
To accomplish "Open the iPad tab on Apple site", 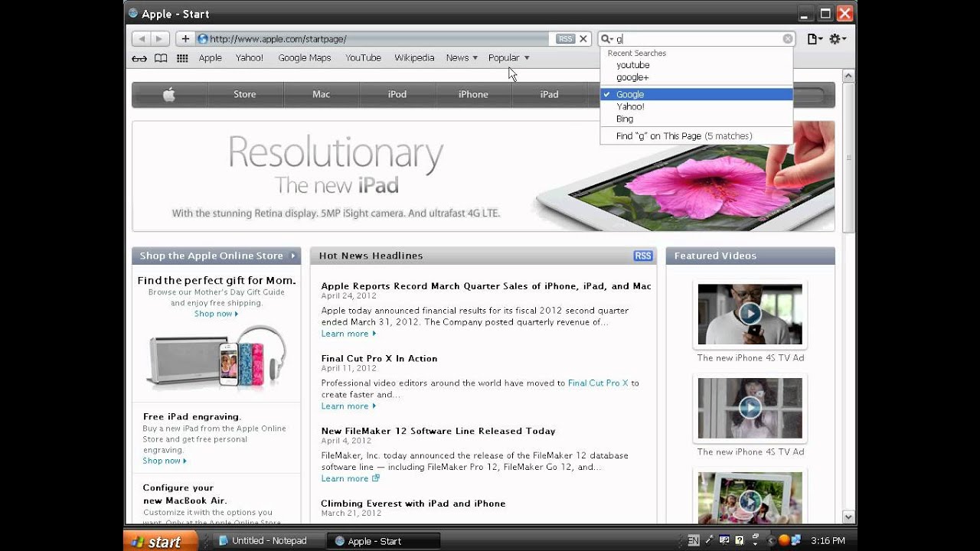I will 550,94.
